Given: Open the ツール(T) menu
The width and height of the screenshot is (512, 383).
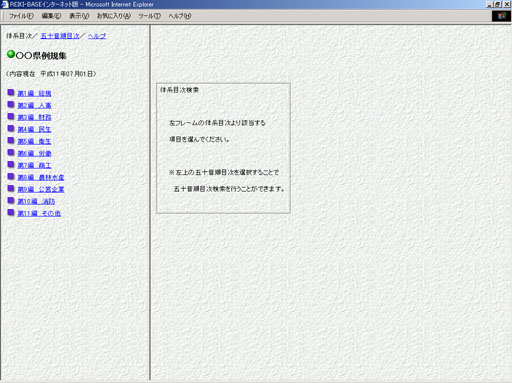Looking at the screenshot, I should (150, 16).
